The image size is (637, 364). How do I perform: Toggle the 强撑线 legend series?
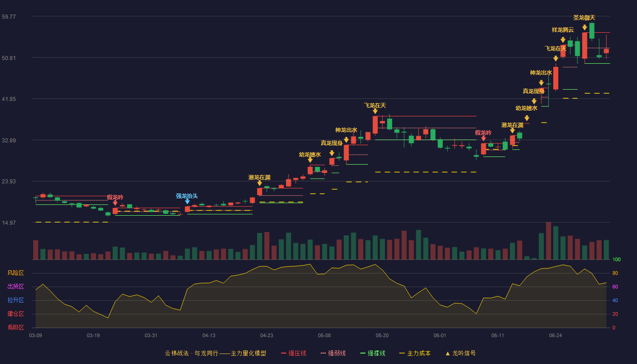tap(373, 353)
